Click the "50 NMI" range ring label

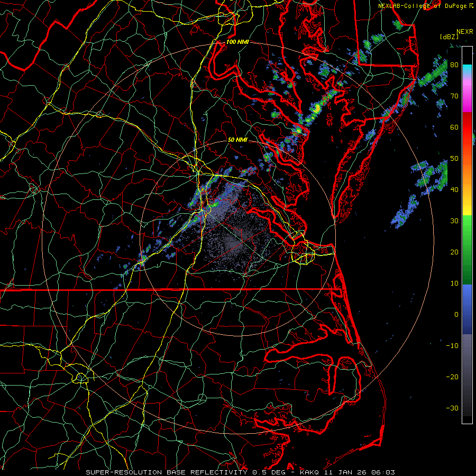tap(237, 140)
